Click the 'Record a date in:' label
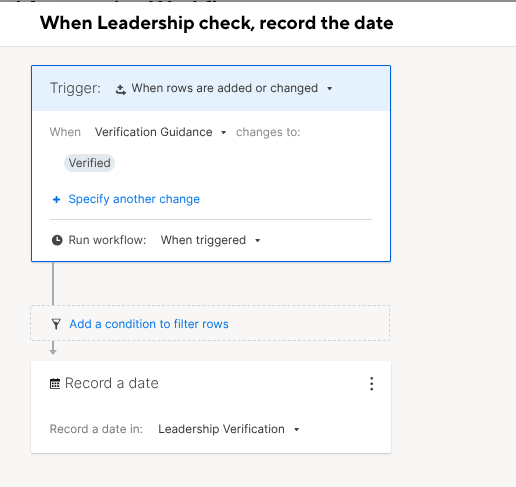 [x=96, y=429]
